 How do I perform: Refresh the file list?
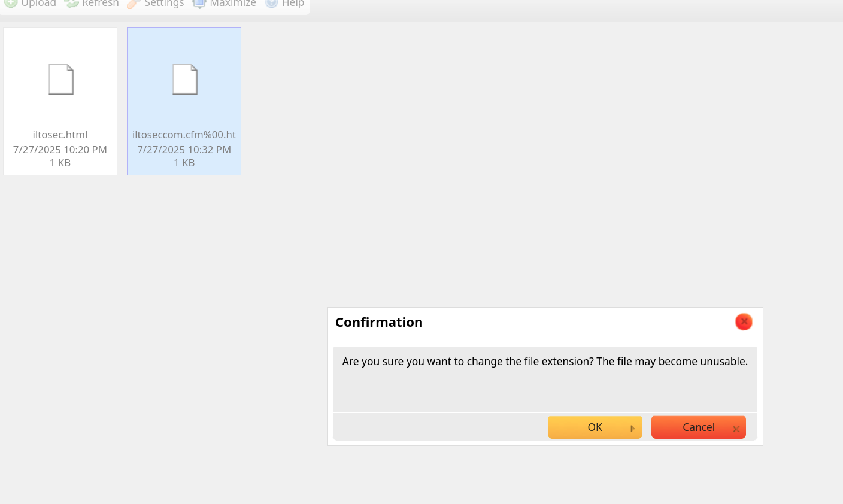92,4
